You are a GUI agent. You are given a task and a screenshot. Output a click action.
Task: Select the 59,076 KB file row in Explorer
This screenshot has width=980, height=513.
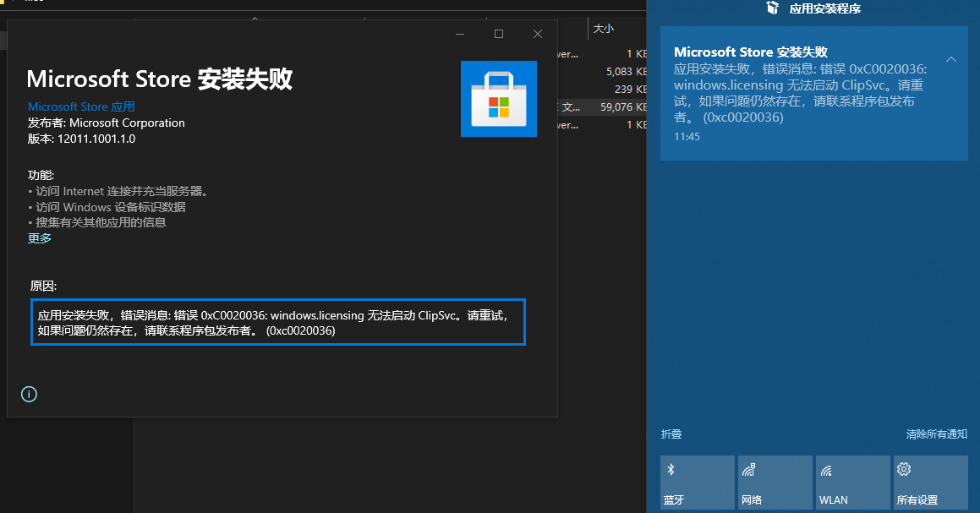[602, 106]
